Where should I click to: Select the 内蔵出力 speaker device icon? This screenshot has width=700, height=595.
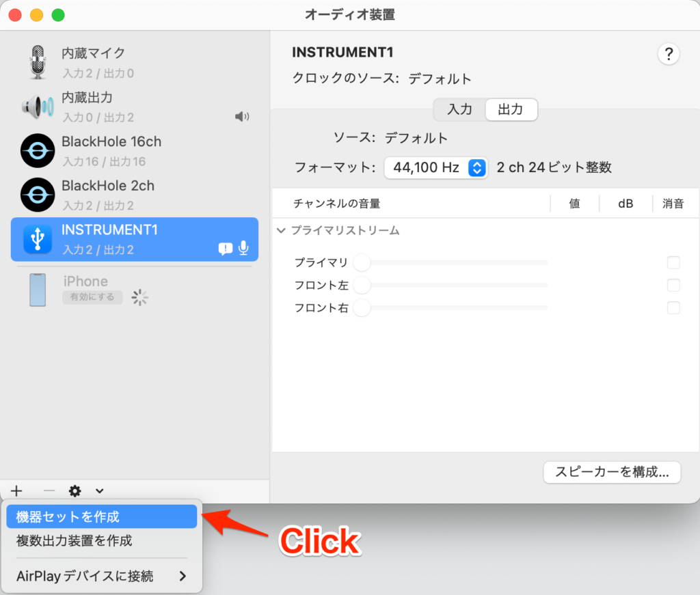pos(38,107)
